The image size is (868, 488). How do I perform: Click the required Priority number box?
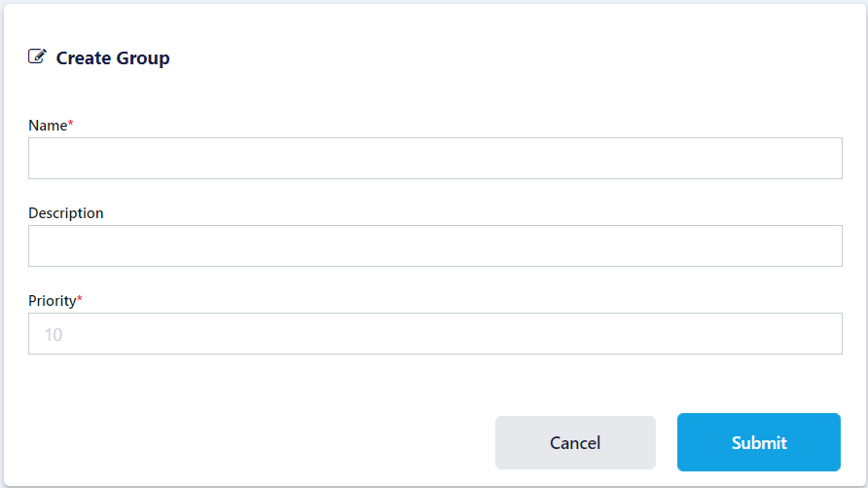pyautogui.click(x=435, y=333)
